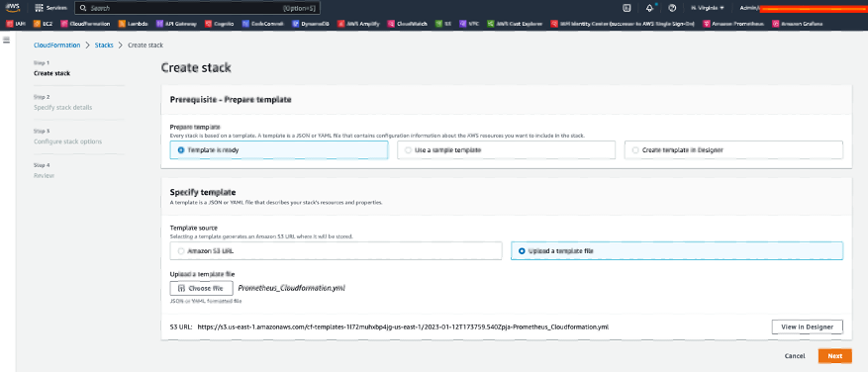
Task: Open the S3 favorite shortcut
Action: tap(444, 24)
